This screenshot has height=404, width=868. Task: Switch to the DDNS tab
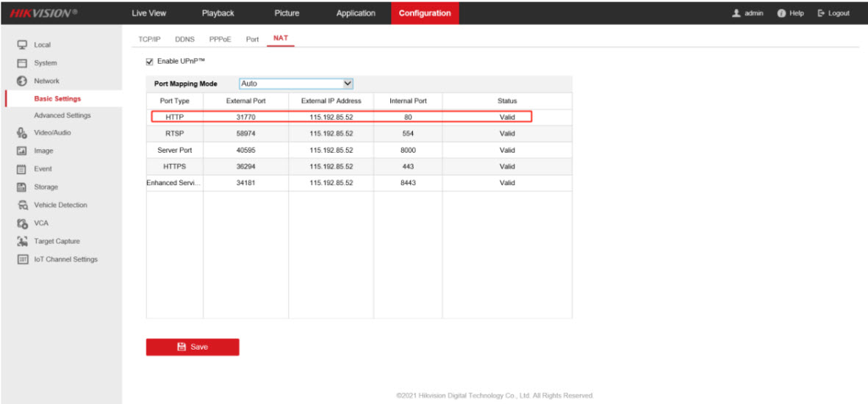point(184,39)
